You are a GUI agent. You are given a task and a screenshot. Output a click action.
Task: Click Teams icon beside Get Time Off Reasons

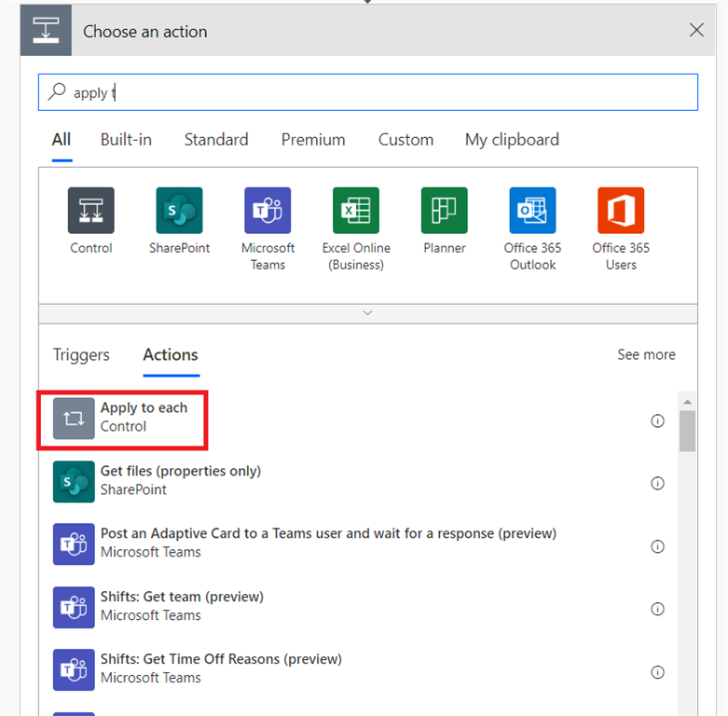(x=74, y=670)
